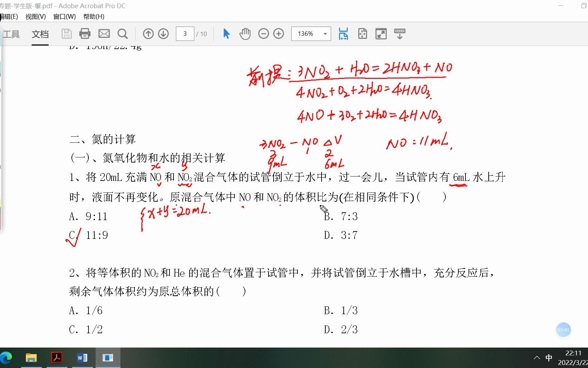Open the 视图 menu

click(x=35, y=16)
